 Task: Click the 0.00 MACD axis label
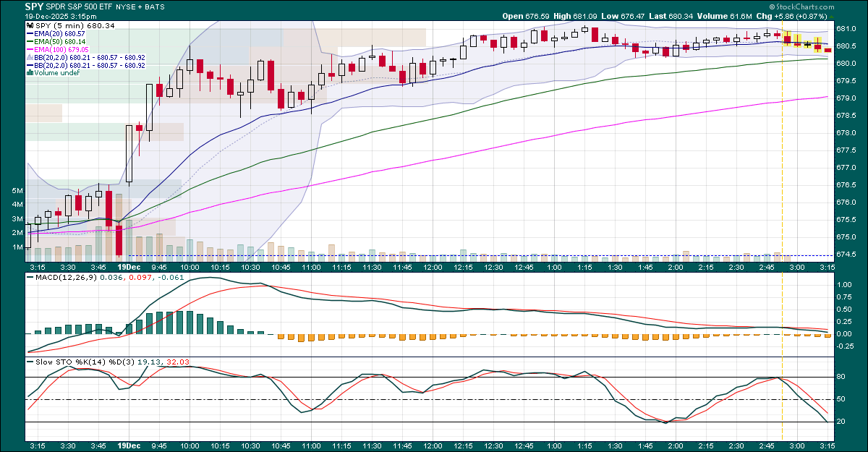coord(846,334)
